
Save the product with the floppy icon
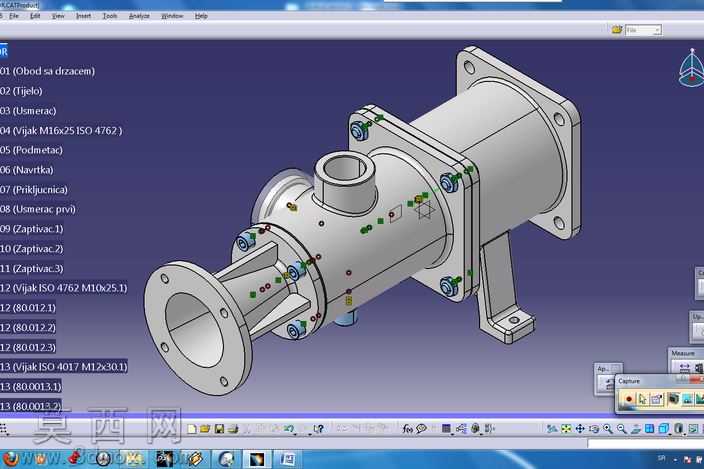click(x=219, y=429)
